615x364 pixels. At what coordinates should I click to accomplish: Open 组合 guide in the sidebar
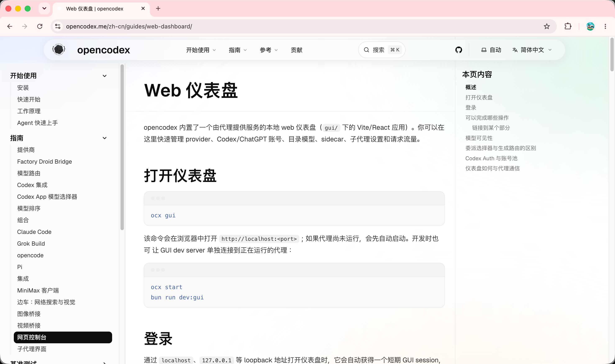coord(23,220)
